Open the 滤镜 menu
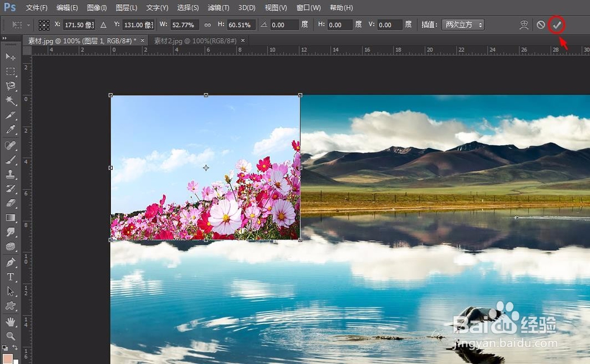Image resolution: width=590 pixels, height=364 pixels. point(218,8)
